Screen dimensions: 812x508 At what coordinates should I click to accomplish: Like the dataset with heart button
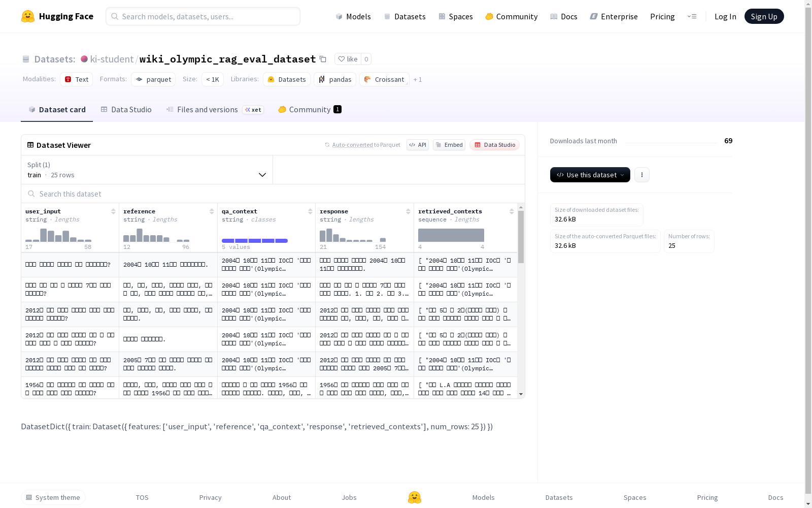[x=348, y=59]
